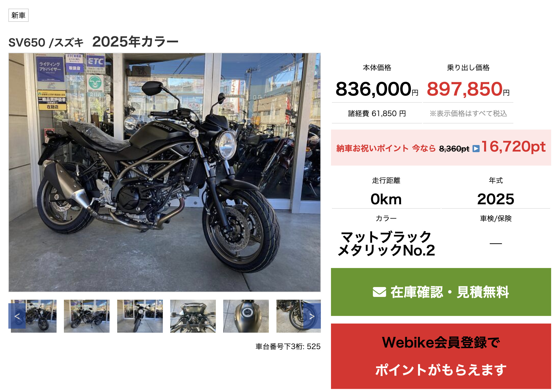This screenshot has width=559, height=392.
Task: Select second thumbnail showing bike left side
Action: pyautogui.click(x=87, y=316)
